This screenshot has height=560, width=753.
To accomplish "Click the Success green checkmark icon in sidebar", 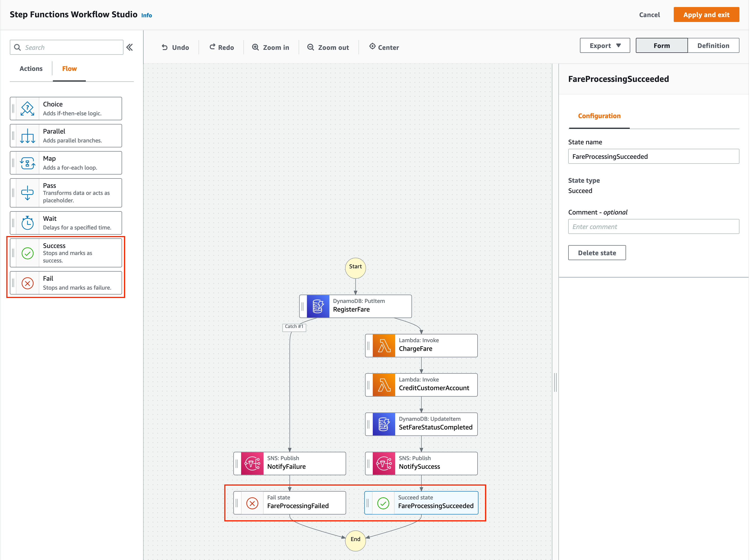I will click(27, 253).
